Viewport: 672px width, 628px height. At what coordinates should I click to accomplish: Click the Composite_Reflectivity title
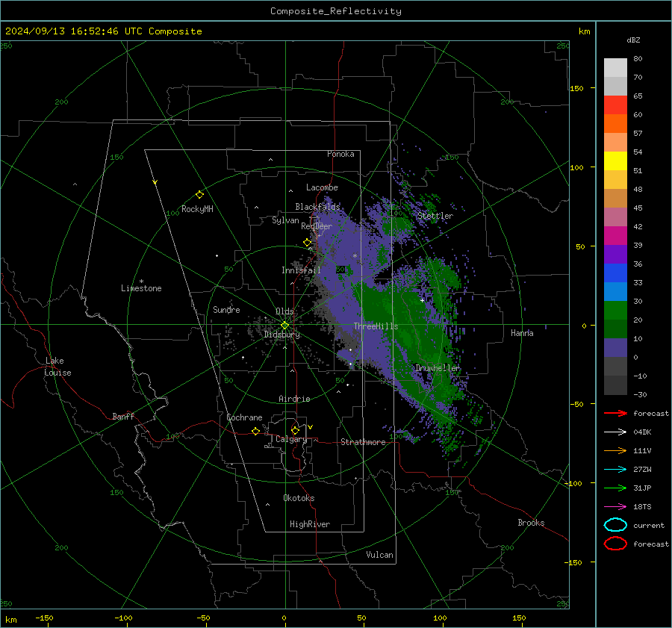click(x=336, y=11)
